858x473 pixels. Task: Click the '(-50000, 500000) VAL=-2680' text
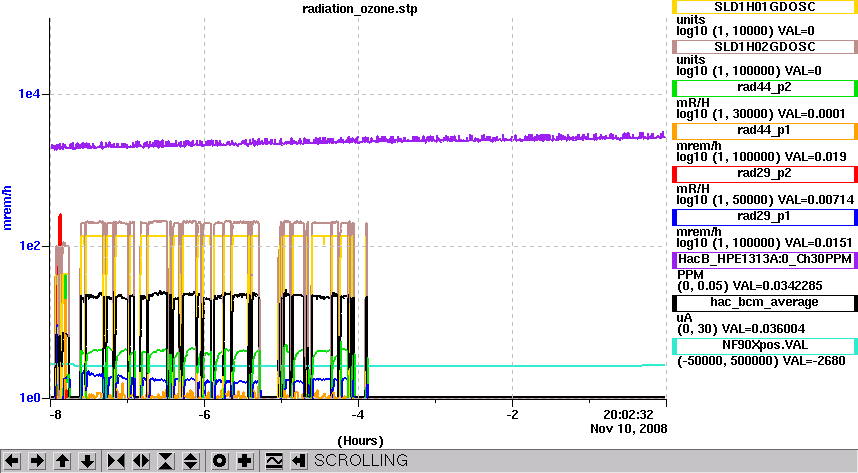(761, 361)
